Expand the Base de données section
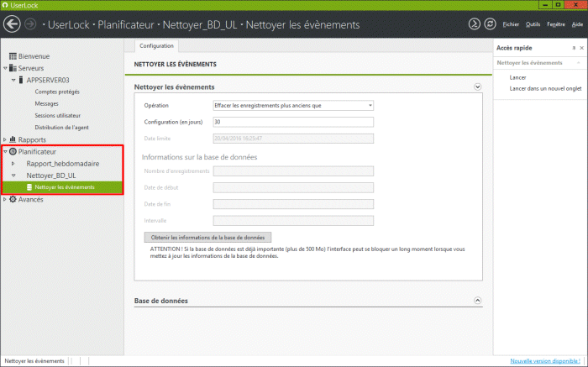The image size is (588, 367). (477, 301)
